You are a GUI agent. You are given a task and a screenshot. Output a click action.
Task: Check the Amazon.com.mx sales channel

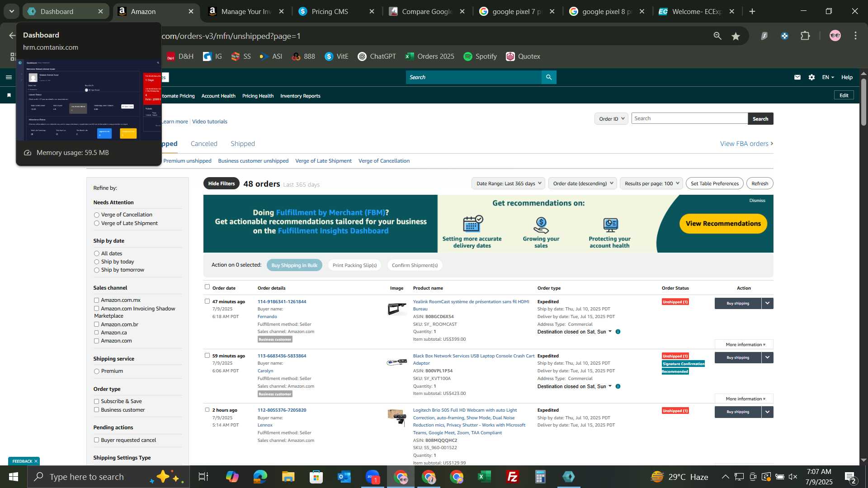click(96, 300)
